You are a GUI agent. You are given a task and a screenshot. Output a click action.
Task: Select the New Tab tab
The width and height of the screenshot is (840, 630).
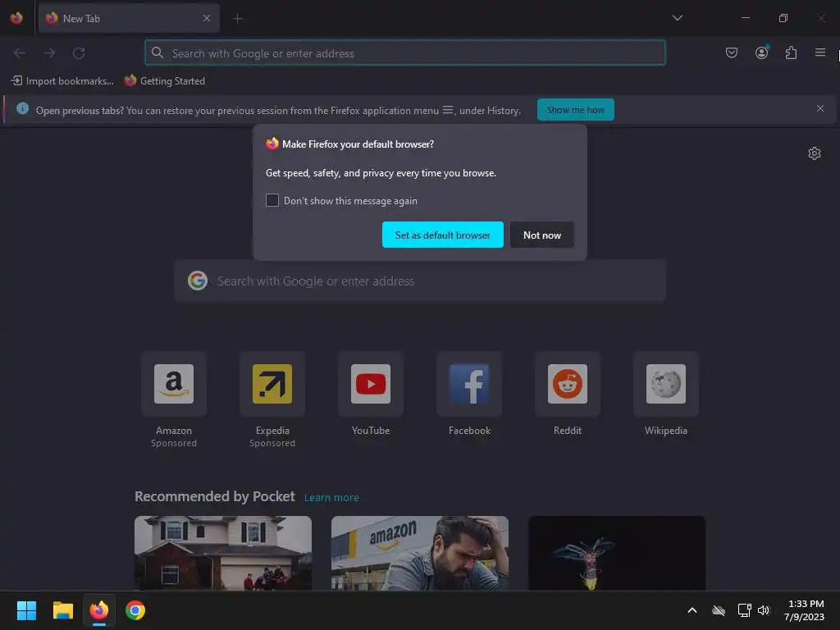click(x=129, y=18)
